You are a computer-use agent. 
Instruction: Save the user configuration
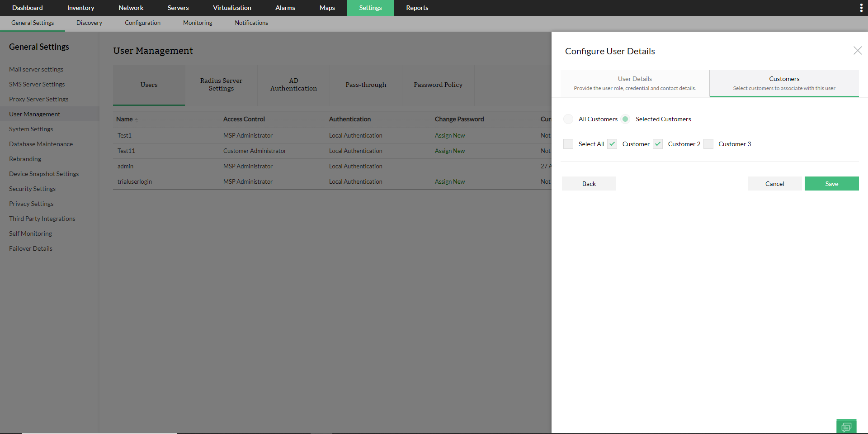click(x=831, y=183)
